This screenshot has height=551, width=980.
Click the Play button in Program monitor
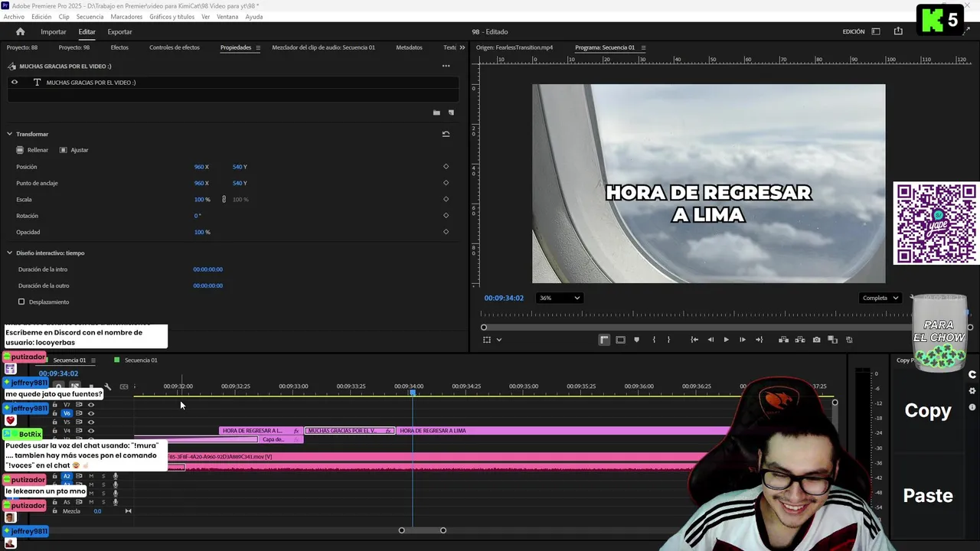click(x=727, y=340)
